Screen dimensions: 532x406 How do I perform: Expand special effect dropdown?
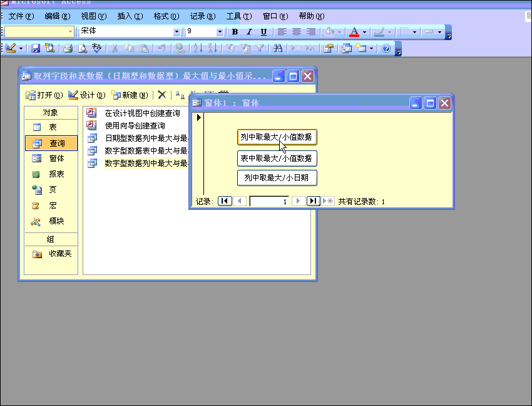click(440, 33)
